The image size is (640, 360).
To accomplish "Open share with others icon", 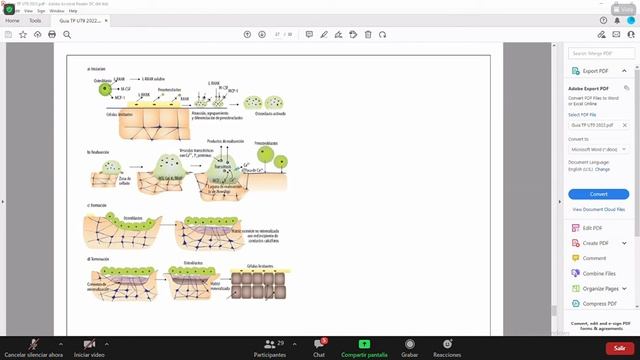I will point(631,35).
